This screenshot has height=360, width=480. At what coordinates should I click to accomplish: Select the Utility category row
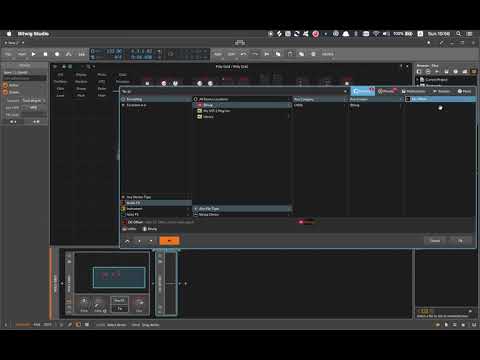(320, 105)
